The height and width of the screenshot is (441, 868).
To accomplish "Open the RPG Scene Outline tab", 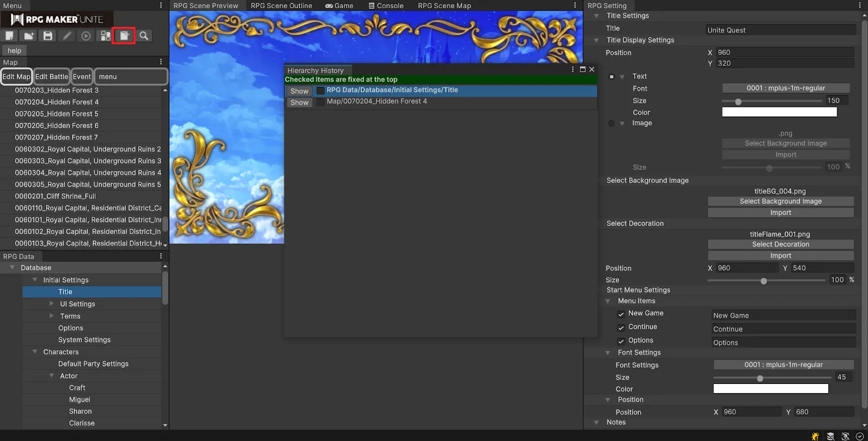I will 281,6.
